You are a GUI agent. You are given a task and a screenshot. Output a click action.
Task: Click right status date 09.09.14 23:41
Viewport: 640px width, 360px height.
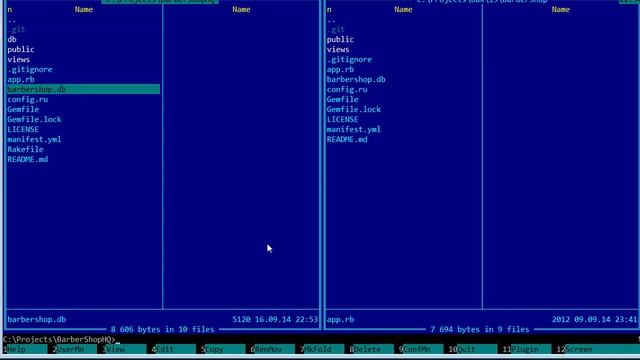coord(606,320)
